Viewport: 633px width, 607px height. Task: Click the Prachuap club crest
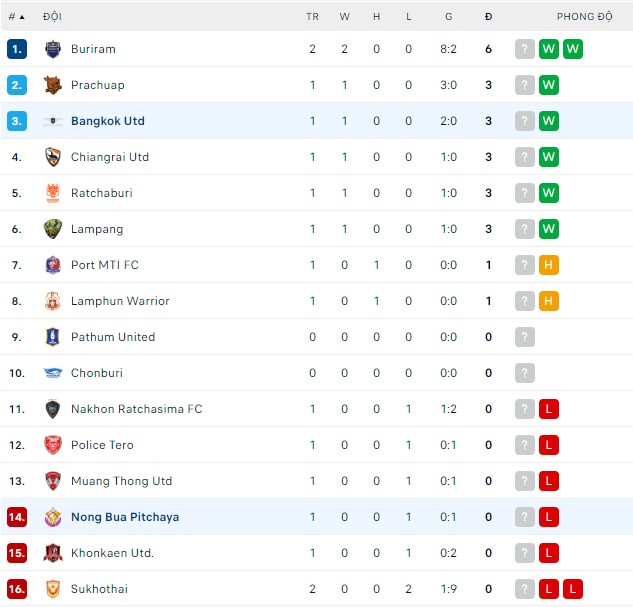pyautogui.click(x=53, y=85)
